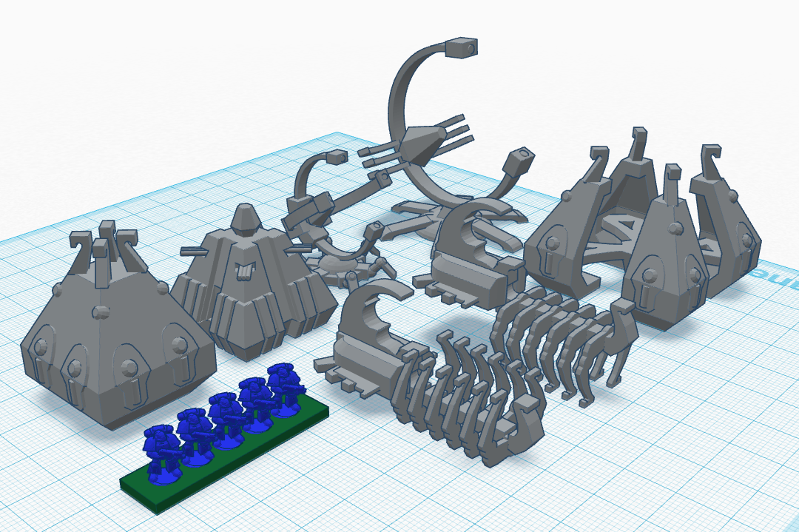The image size is (799, 532).
Task: Select the front crescent-topped block model
Action: (x=370, y=340)
